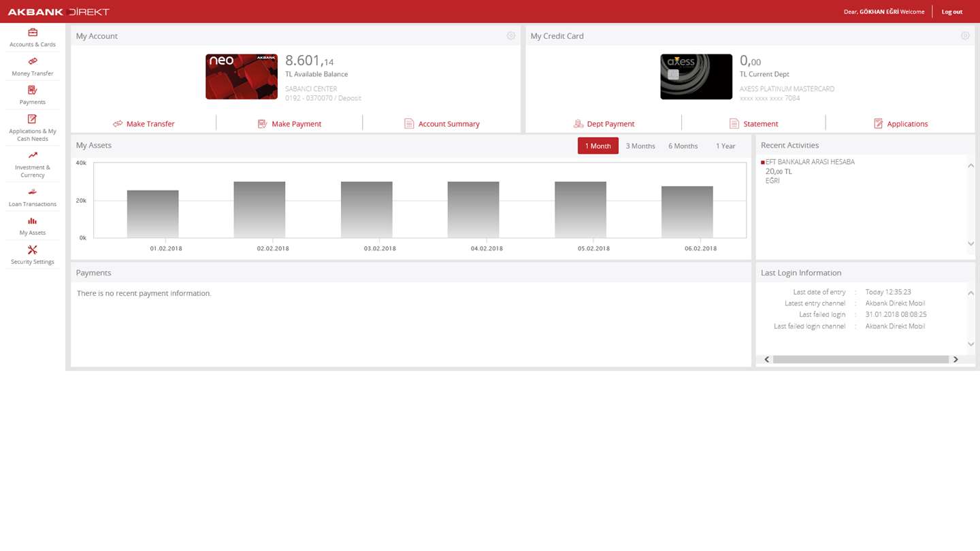Select the neo account card image
980x551 pixels.
point(242,77)
